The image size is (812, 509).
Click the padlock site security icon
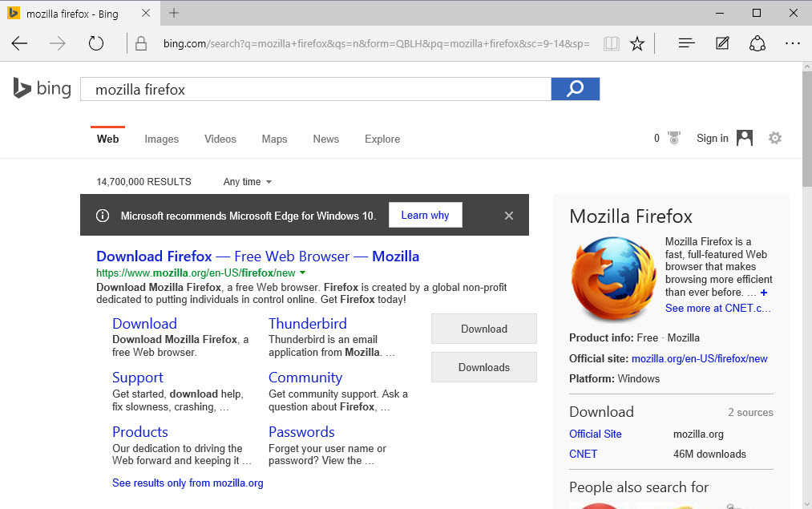coord(141,43)
